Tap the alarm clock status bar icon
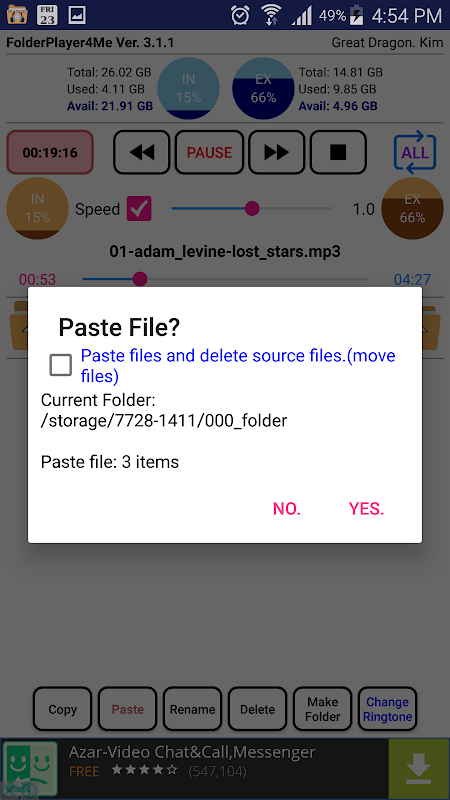 click(x=239, y=16)
